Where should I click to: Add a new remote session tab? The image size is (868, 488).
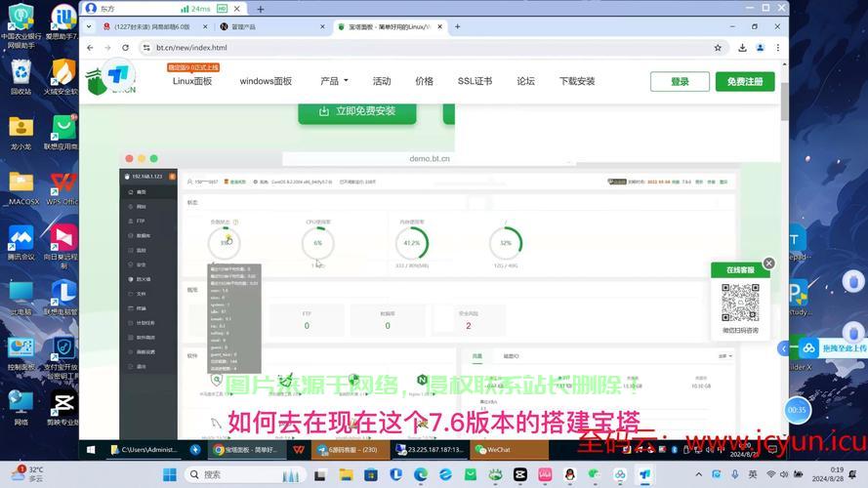(260, 9)
